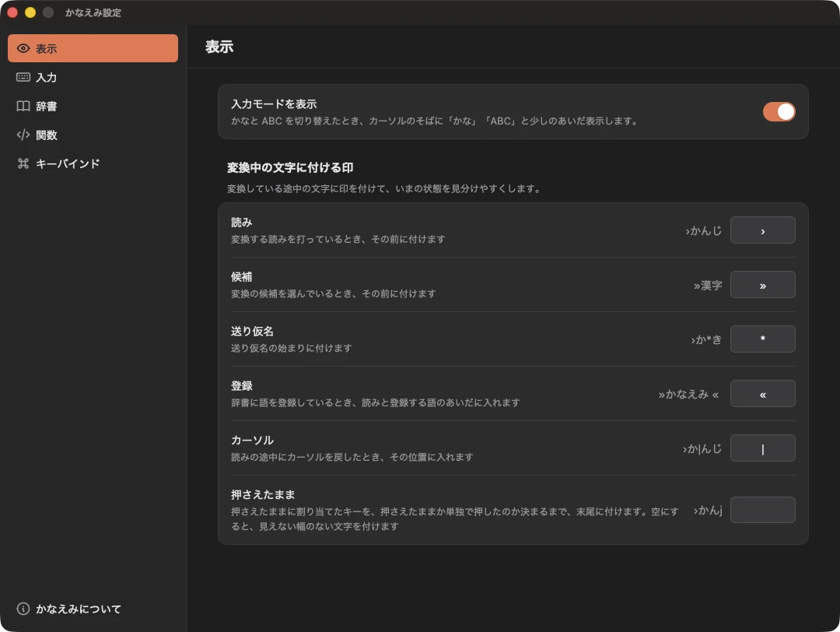
Task: Click the 登録 row label
Action: (x=242, y=385)
